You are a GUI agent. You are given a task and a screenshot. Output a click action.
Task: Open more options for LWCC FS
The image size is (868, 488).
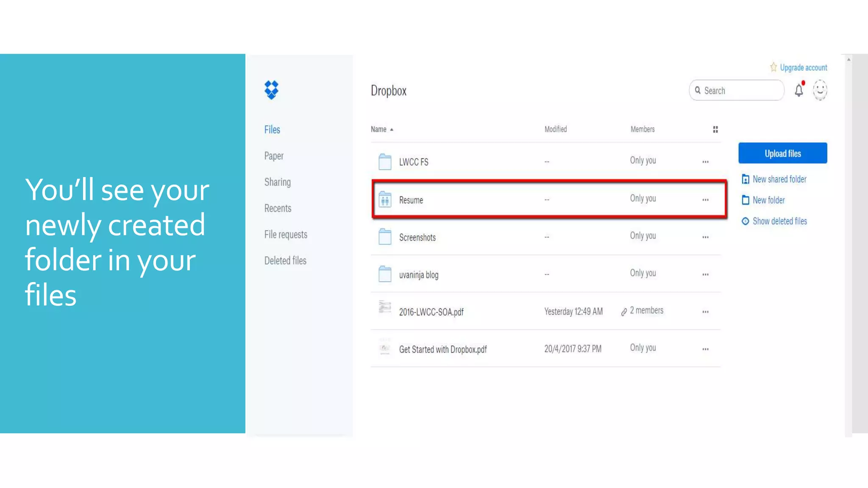pyautogui.click(x=705, y=162)
